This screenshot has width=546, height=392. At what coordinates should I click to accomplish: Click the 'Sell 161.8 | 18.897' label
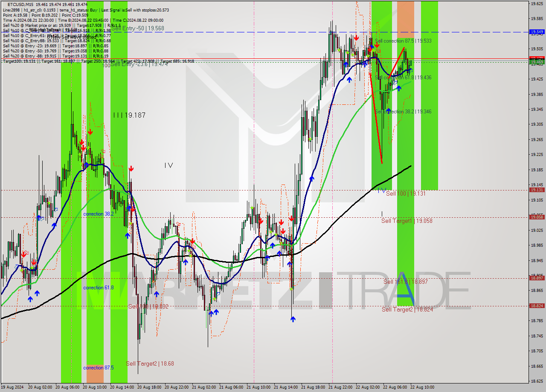[x=405, y=282]
